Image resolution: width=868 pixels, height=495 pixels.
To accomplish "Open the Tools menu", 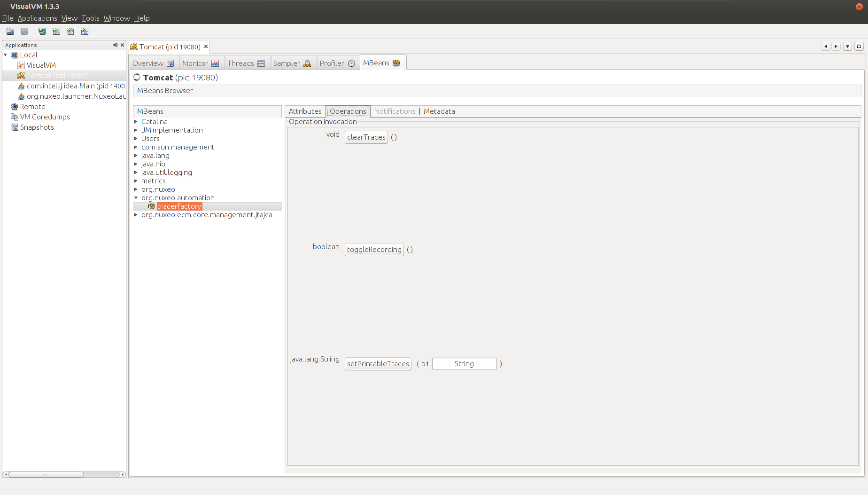I will coord(90,18).
